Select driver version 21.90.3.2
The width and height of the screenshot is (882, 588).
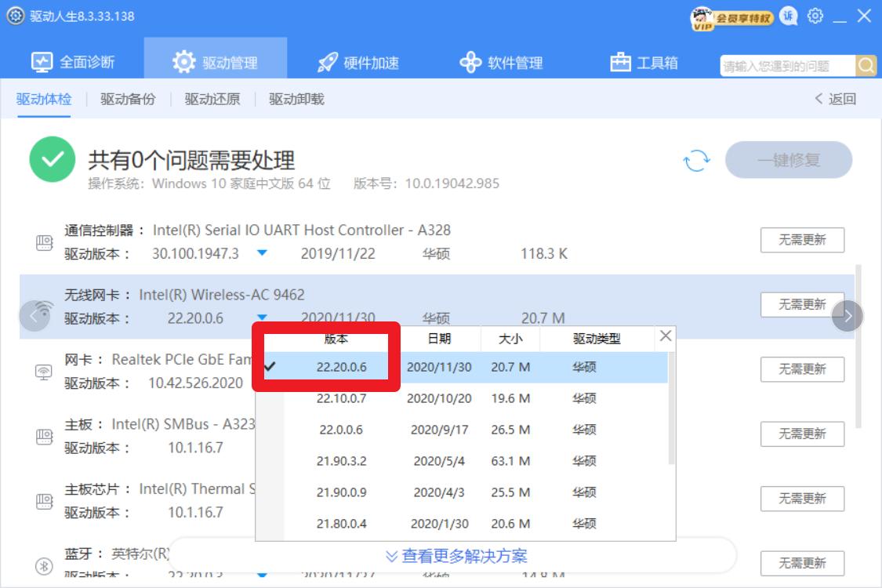pyautogui.click(x=341, y=461)
